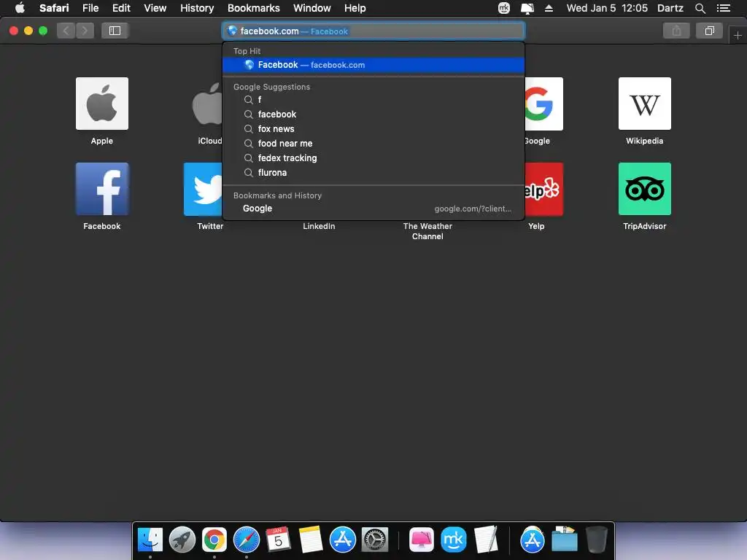
Task: Open System Preferences gear in Dock
Action: click(375, 540)
